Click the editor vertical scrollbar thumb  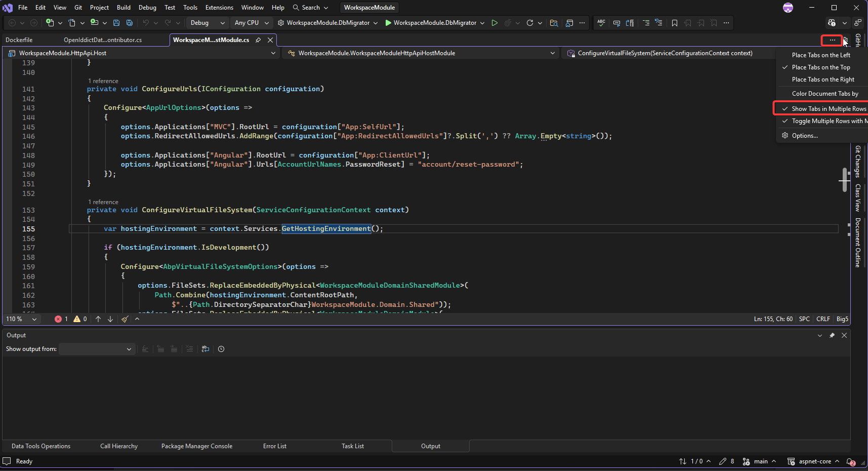pyautogui.click(x=844, y=180)
